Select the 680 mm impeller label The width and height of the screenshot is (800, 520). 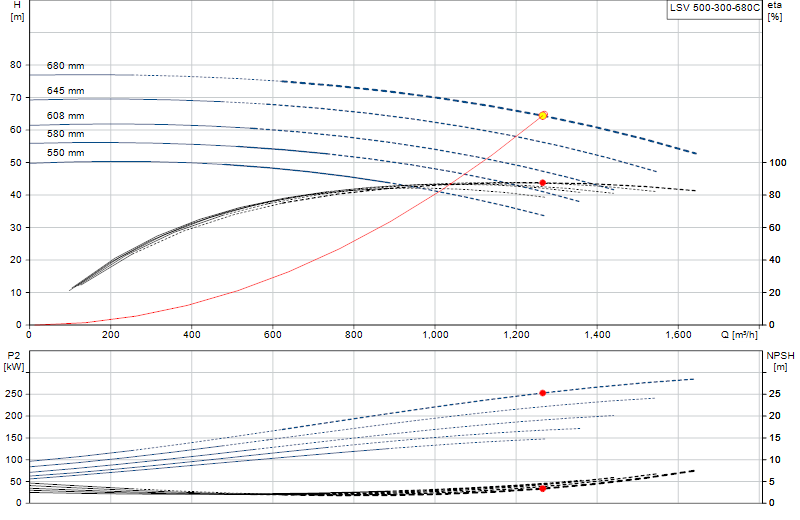[65, 66]
